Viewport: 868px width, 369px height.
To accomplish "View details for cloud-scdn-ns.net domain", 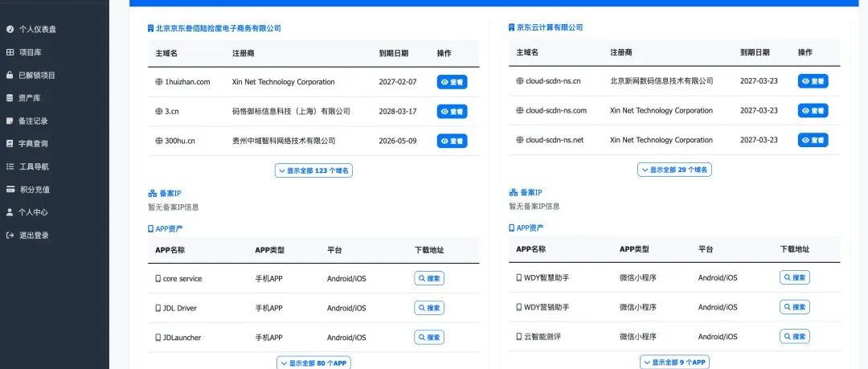I will coord(813,140).
